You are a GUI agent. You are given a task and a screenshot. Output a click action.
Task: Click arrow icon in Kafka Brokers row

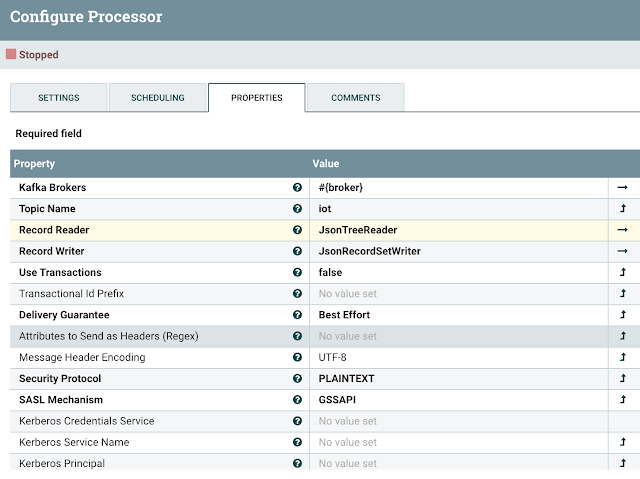point(622,187)
